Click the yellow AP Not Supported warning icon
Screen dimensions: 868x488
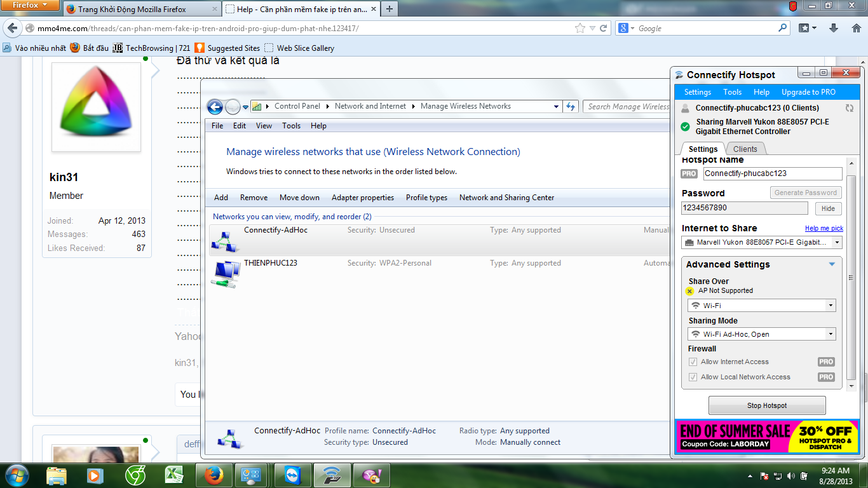pyautogui.click(x=690, y=291)
